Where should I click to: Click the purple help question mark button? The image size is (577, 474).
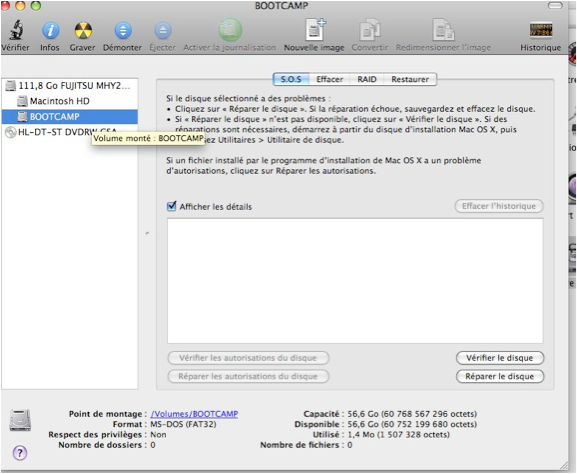(x=20, y=453)
